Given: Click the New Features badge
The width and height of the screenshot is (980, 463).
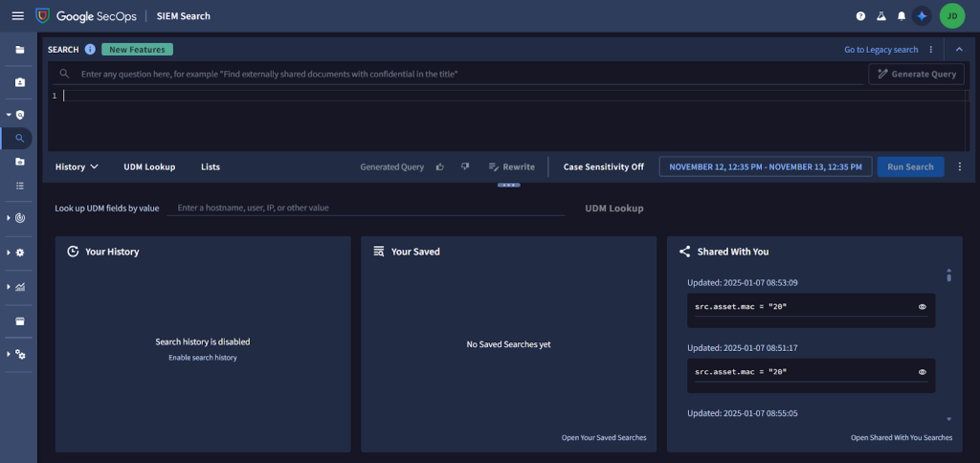Looking at the screenshot, I should pos(138,50).
